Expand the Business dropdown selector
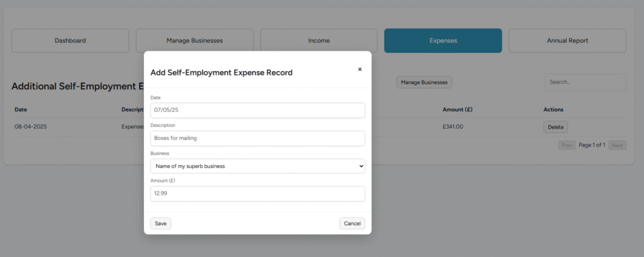This screenshot has width=644, height=257. point(257,166)
